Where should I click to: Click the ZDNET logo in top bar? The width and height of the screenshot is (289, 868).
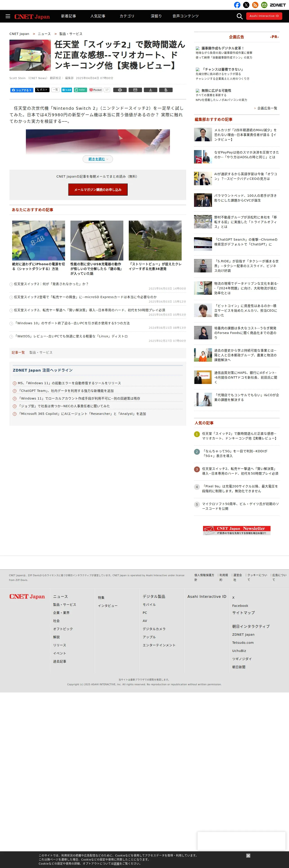coord(278,5)
